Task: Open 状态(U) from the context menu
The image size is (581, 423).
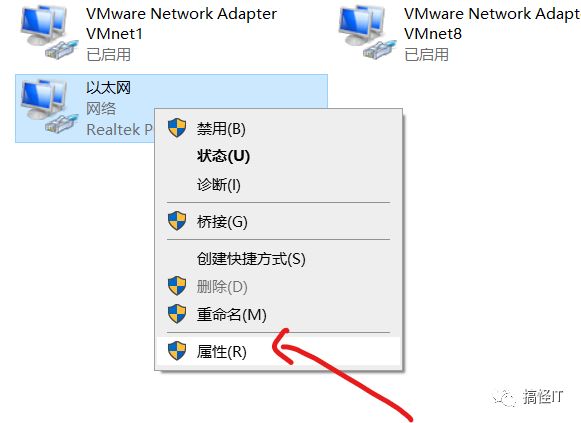Action: tap(278, 156)
